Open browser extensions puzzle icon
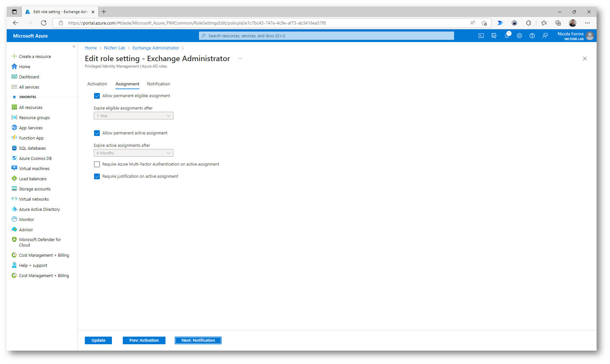Viewport: 610px width, 364px height. coord(528,23)
